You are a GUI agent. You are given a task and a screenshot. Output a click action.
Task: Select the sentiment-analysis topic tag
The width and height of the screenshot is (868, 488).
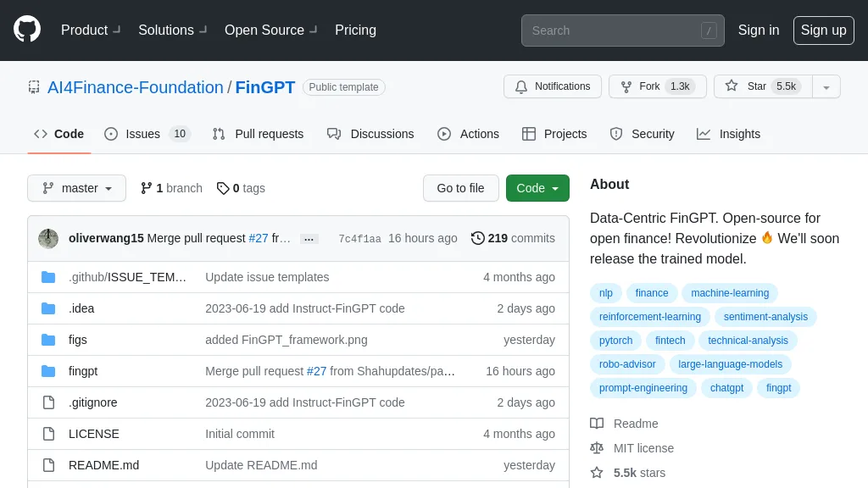pyautogui.click(x=765, y=317)
